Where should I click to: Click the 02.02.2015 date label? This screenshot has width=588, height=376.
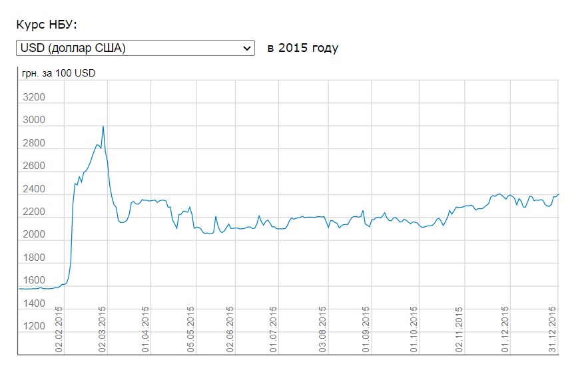tap(59, 329)
